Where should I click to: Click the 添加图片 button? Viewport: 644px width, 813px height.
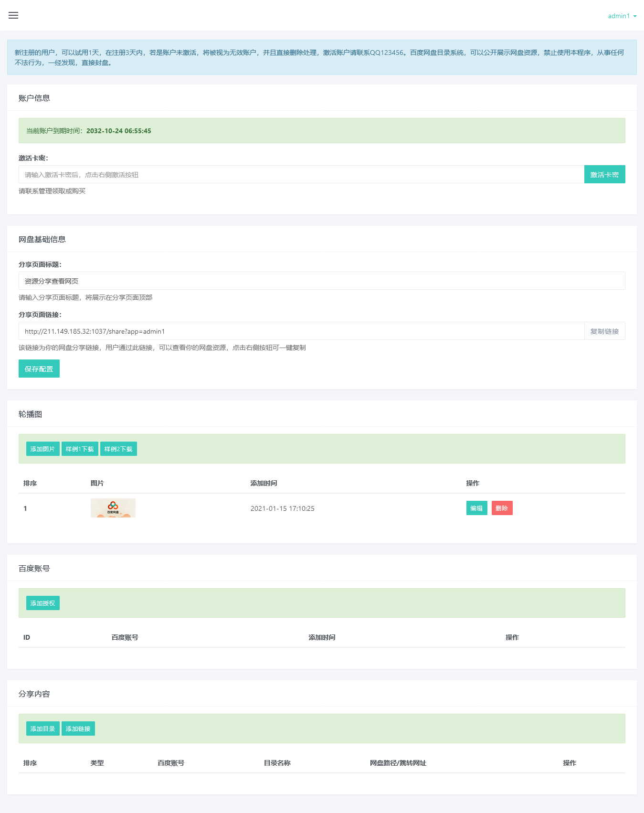click(x=43, y=449)
